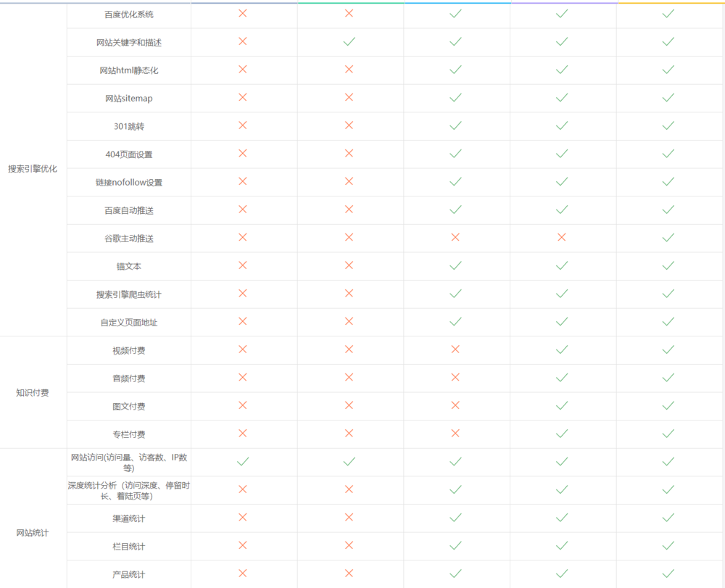Click the 专栏付费 feature name
Viewport: 725px width, 588px height.
click(129, 434)
